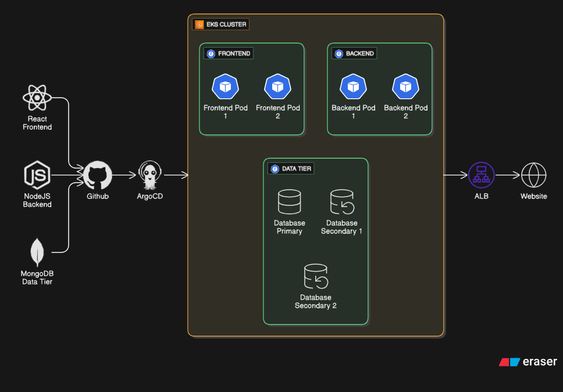Select the Kubernetes icon beside BACKEND
The height and width of the screenshot is (392, 563).
[x=339, y=54]
